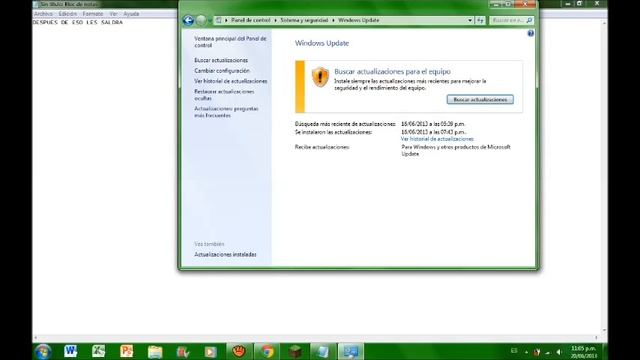This screenshot has height=360, width=640.
Task: Open Cambiar configuración link
Action: (x=222, y=71)
